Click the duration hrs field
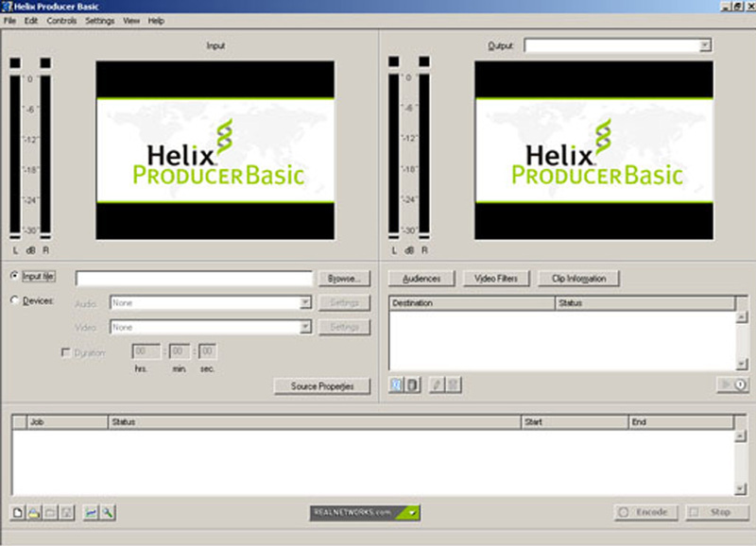This screenshot has width=756, height=546. [146, 351]
